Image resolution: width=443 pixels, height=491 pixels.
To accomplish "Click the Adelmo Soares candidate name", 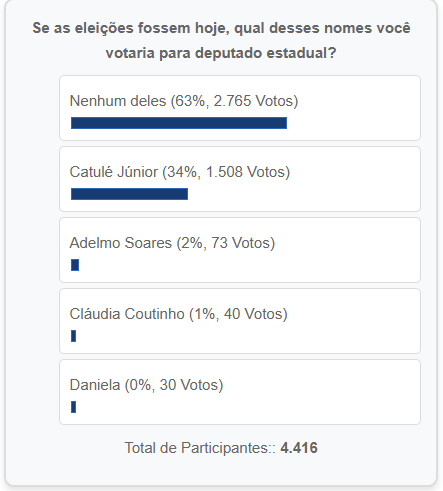I will [121, 243].
